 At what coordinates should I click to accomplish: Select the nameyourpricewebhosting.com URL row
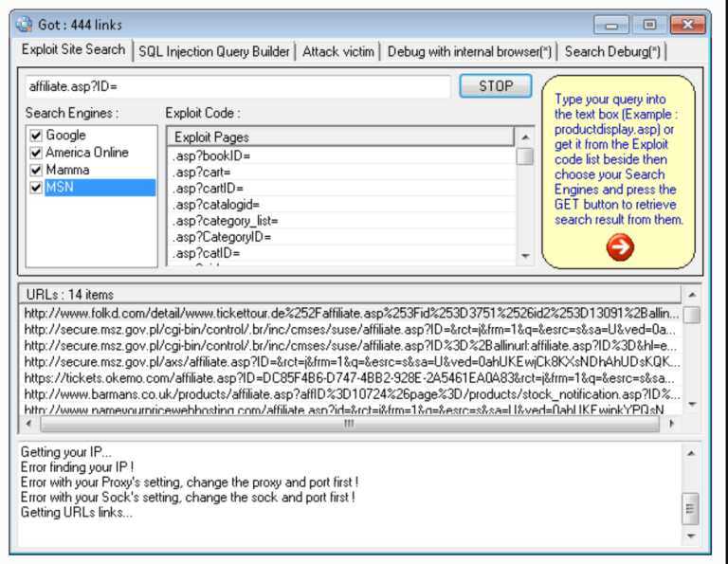(351, 409)
